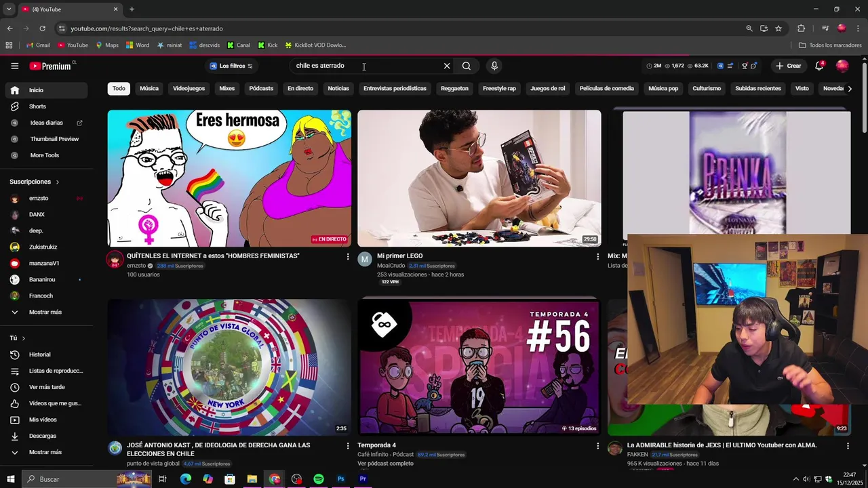Start voice search with microphone icon
Screen dimensions: 868x488
tap(494, 66)
